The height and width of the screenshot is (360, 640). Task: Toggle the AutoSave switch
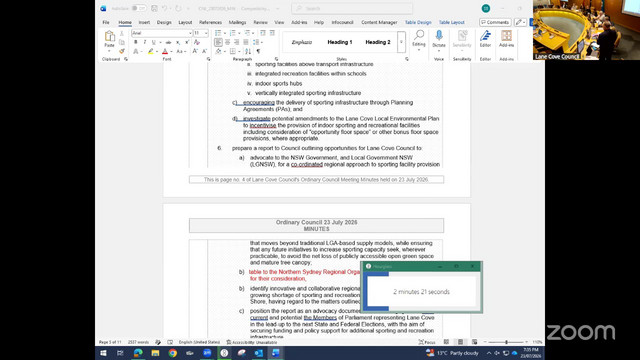pos(139,8)
